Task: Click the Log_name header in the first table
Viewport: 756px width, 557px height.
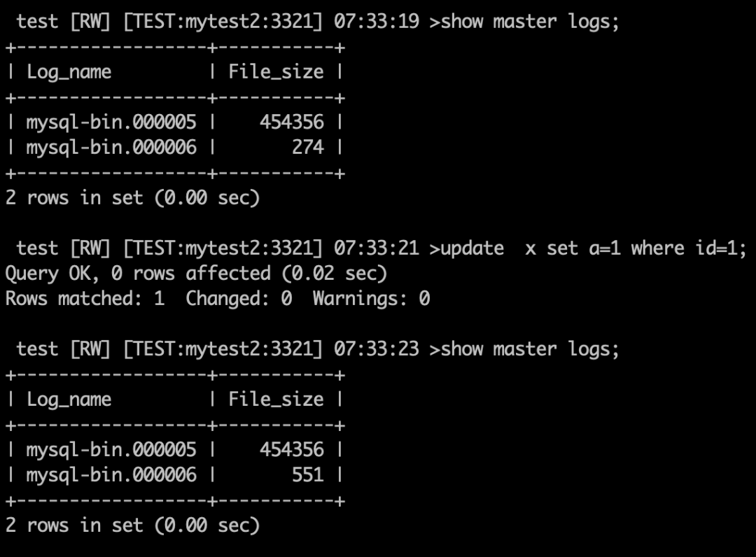Action: click(69, 72)
